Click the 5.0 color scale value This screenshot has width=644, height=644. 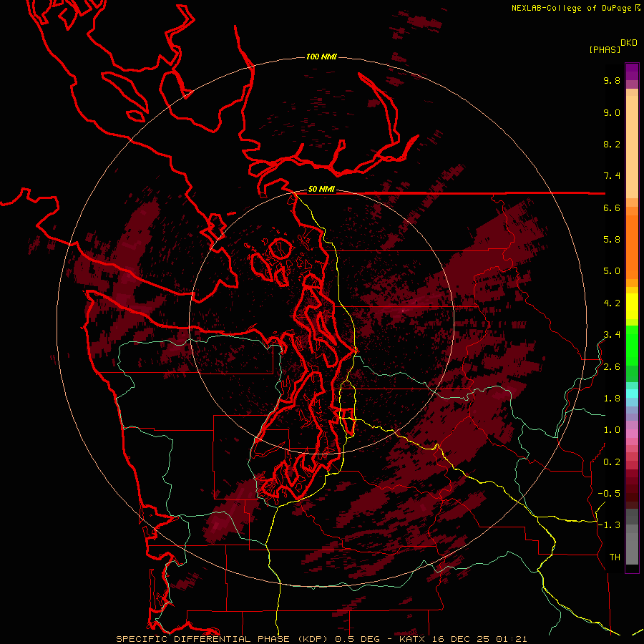pyautogui.click(x=612, y=271)
